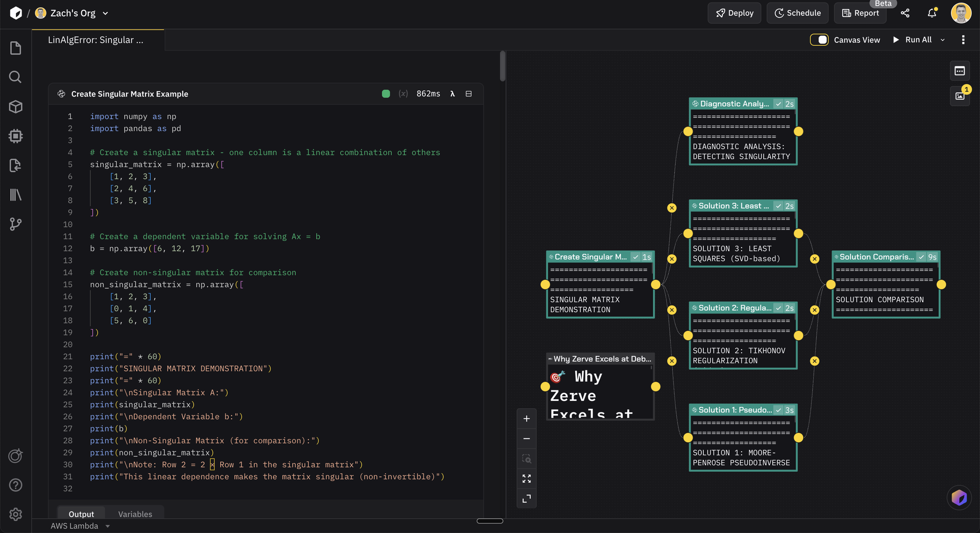Open the user profile avatar
The width and height of the screenshot is (980, 533).
click(961, 13)
